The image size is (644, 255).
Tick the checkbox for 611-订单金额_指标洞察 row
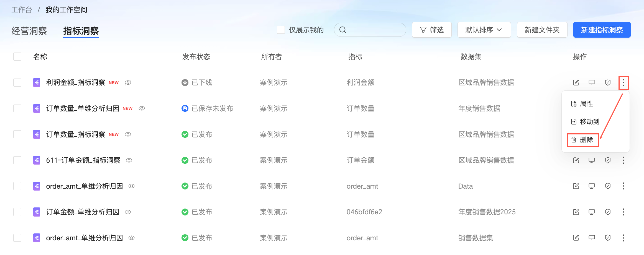pos(17,160)
